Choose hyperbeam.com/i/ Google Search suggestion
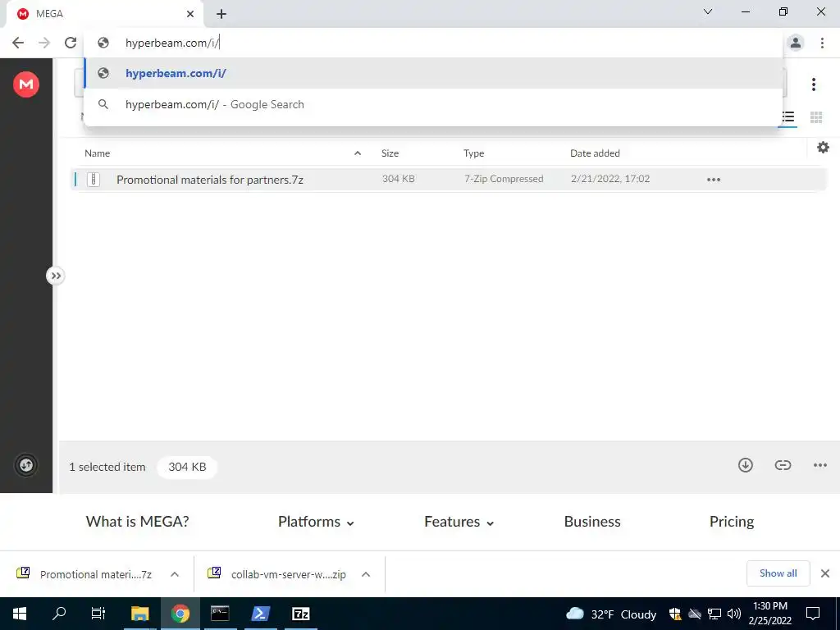Image resolution: width=840 pixels, height=630 pixels. click(x=433, y=104)
